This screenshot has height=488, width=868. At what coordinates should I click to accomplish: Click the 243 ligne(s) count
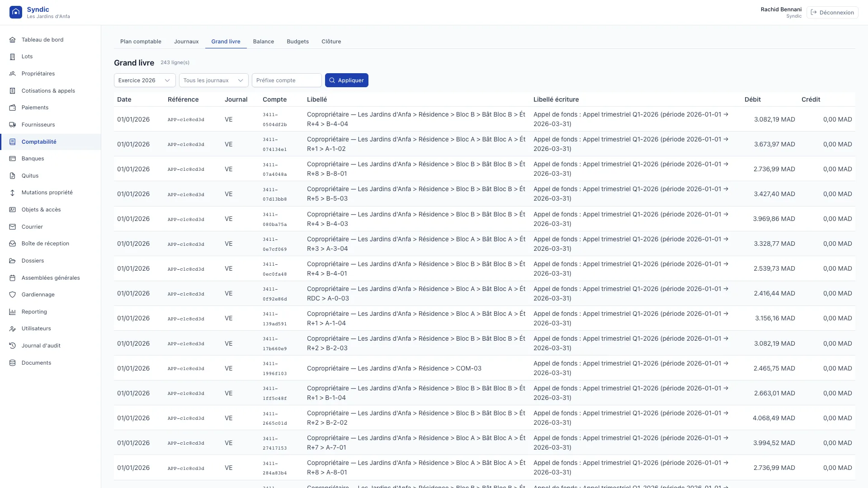point(175,63)
